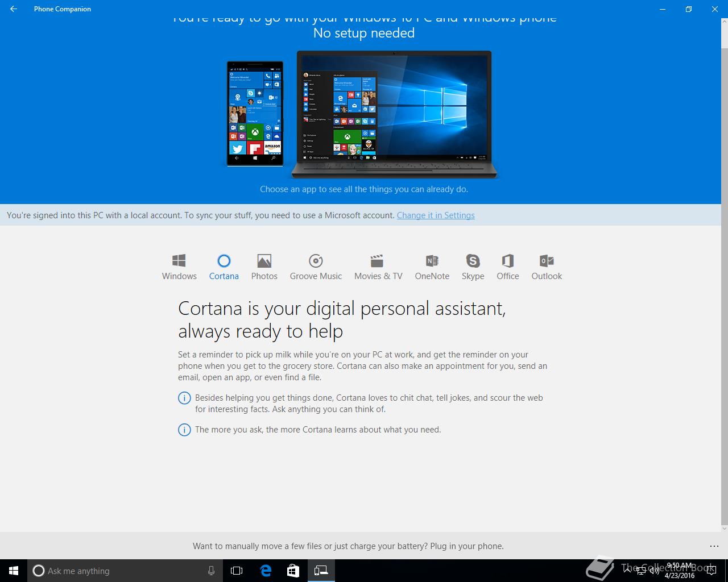Choose the Groove Music icon
The height and width of the screenshot is (582, 728).
point(316,261)
